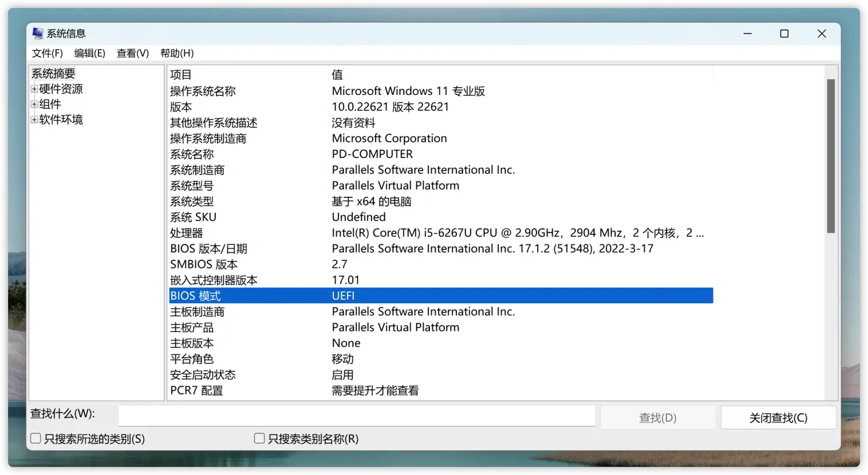Click the 查找什么(W) search input field
This screenshot has height=475, width=868.
(357, 416)
